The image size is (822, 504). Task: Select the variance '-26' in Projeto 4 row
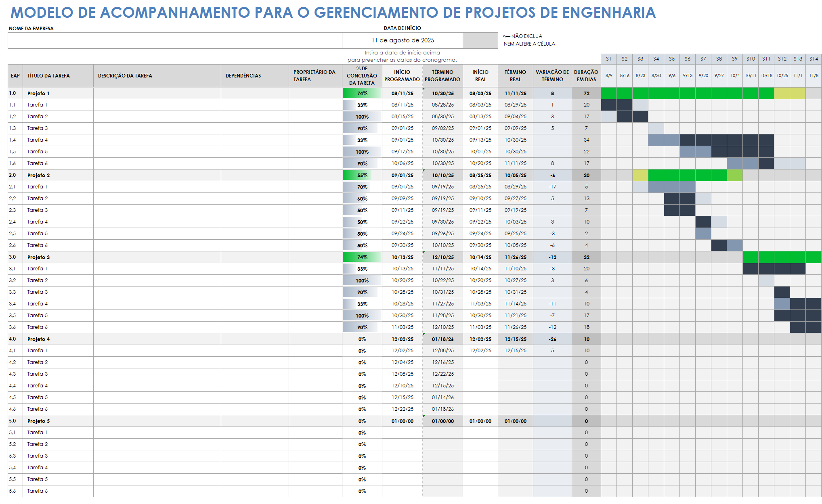pos(552,339)
